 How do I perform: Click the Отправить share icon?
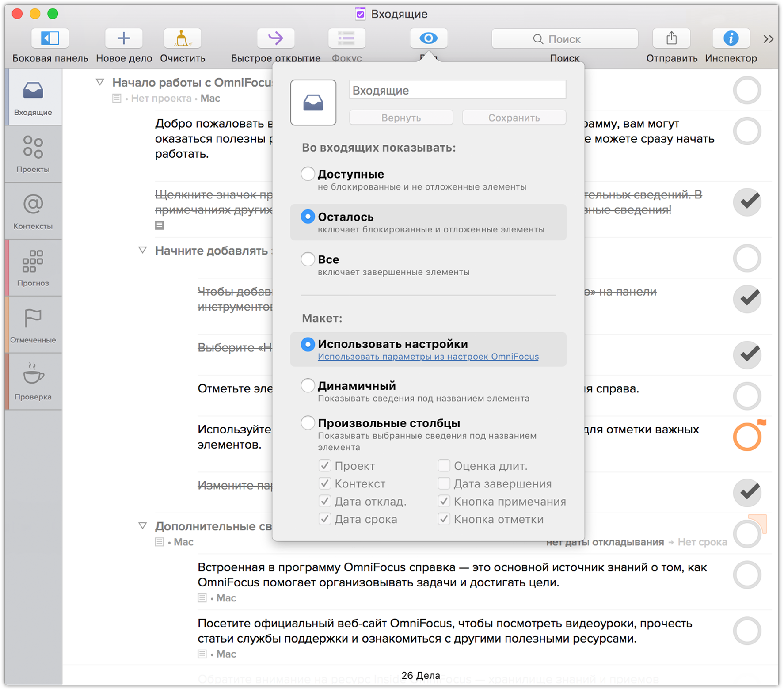tap(671, 38)
